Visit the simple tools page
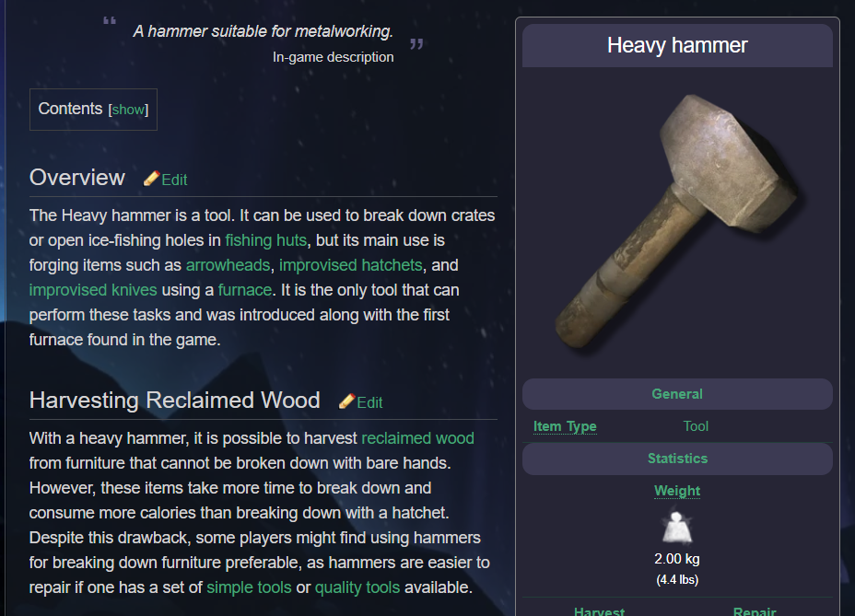Image resolution: width=855 pixels, height=616 pixels. pos(249,587)
